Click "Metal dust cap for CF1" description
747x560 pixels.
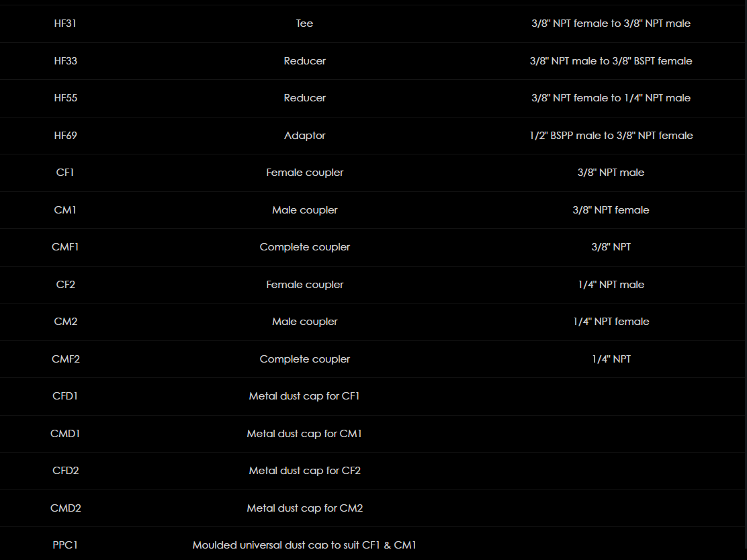304,396
